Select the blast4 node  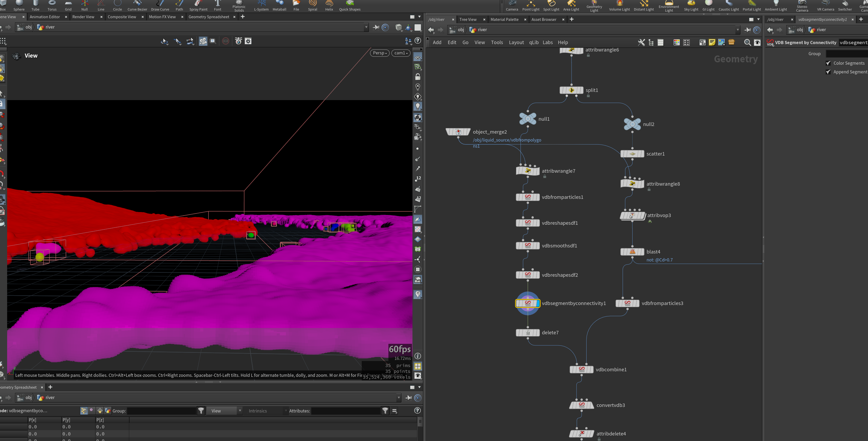632,252
